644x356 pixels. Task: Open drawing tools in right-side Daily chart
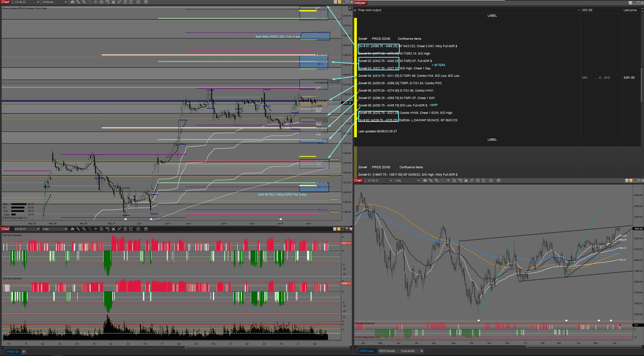point(430,180)
